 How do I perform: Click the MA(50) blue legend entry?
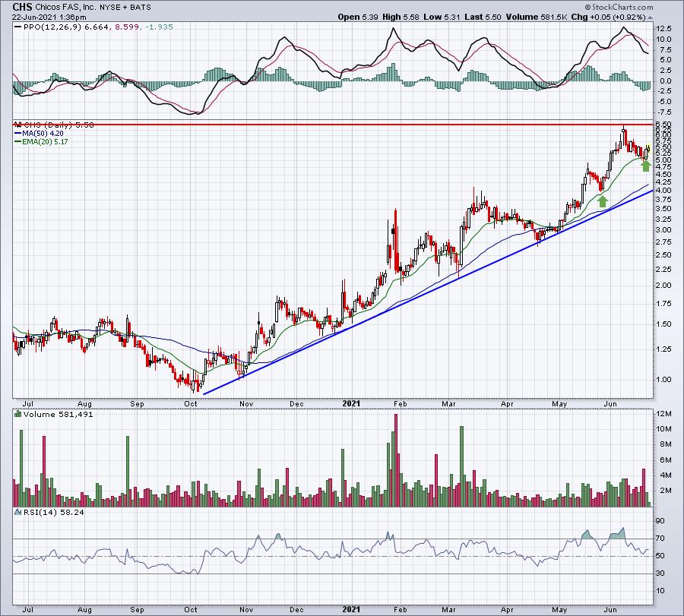pos(39,134)
